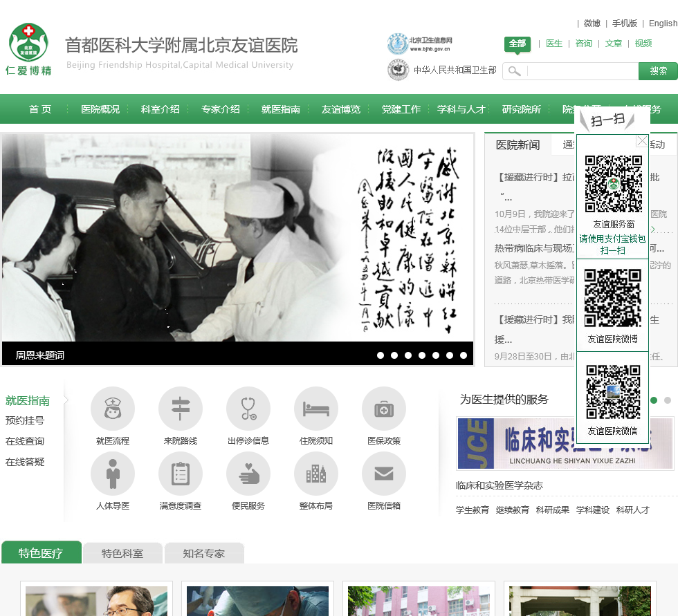Click the magnifier icon in search box
The image size is (678, 616).
(514, 71)
